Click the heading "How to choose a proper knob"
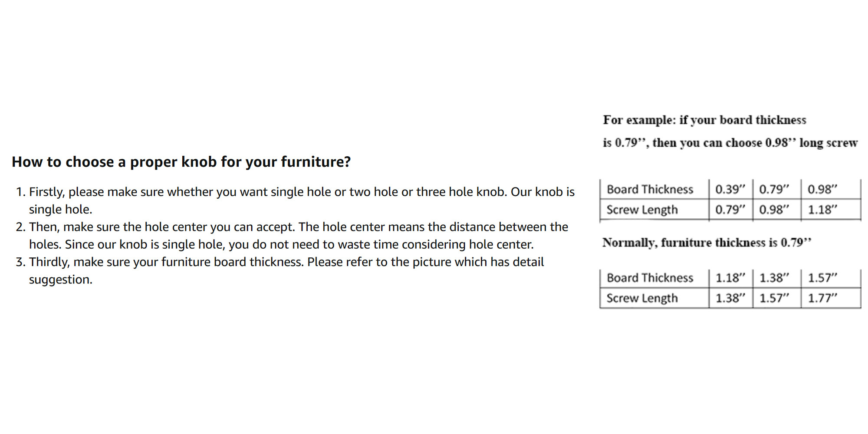The height and width of the screenshot is (434, 868). point(181,162)
